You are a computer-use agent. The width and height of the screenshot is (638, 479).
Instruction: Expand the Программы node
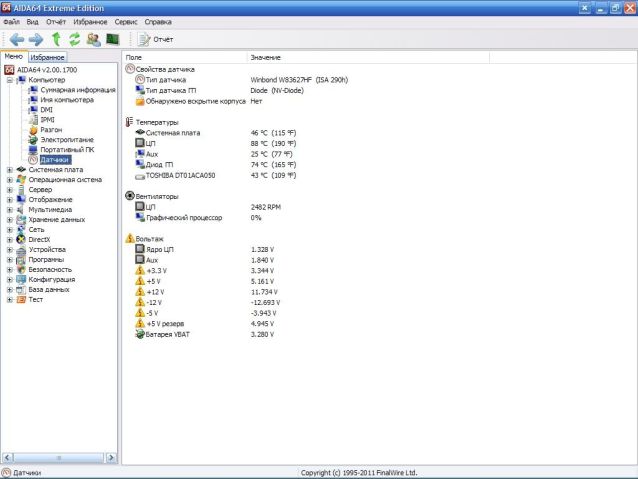click(9, 260)
